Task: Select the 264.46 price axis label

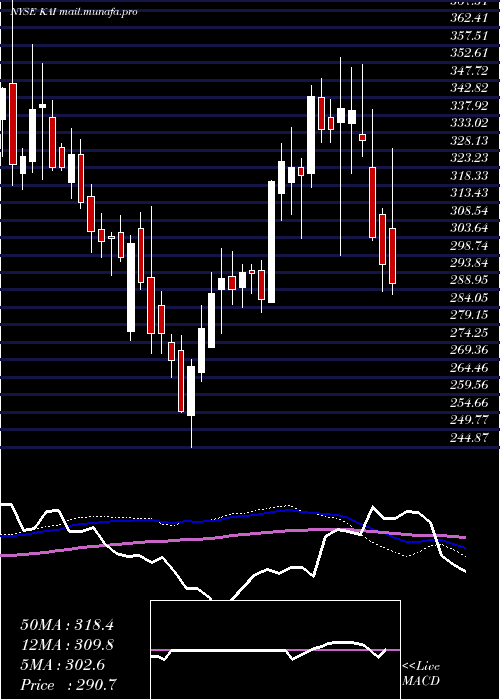Action: coord(469,367)
